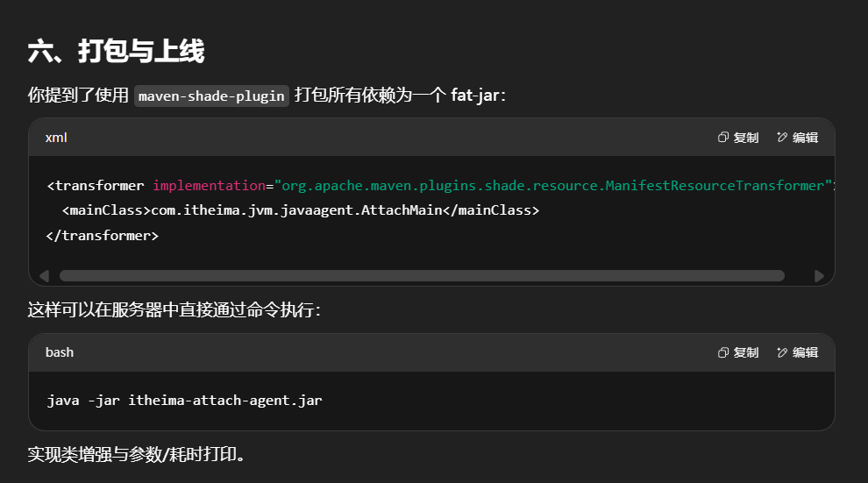Image resolution: width=868 pixels, height=483 pixels.
Task: Edit the bash code block
Action: tap(798, 352)
